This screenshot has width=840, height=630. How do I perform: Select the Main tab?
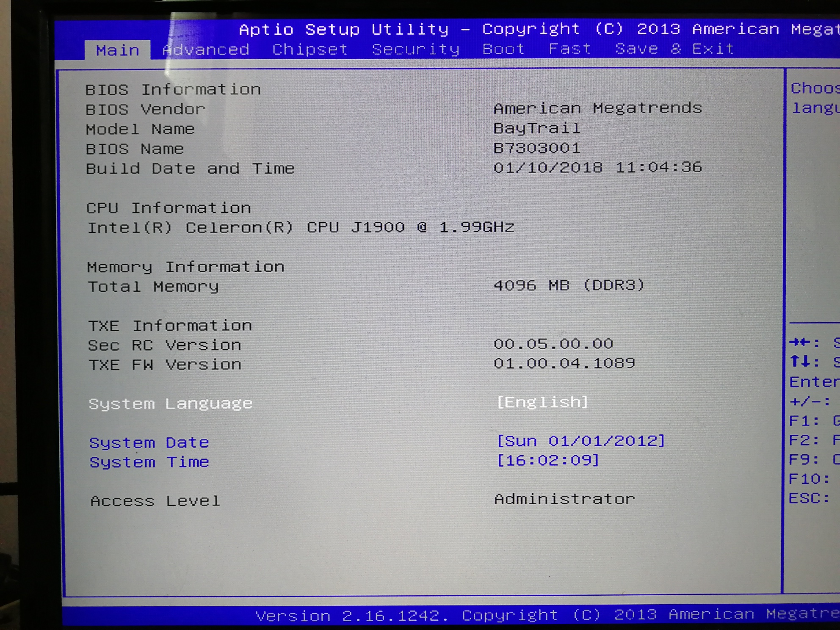point(117,50)
